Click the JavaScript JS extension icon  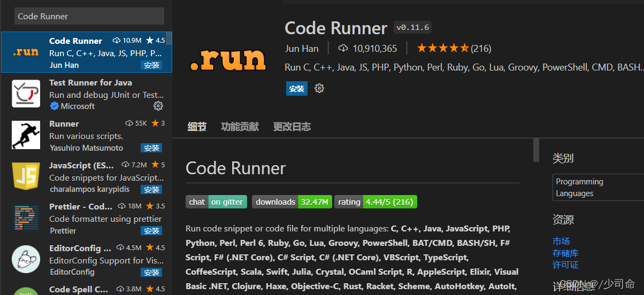26,176
